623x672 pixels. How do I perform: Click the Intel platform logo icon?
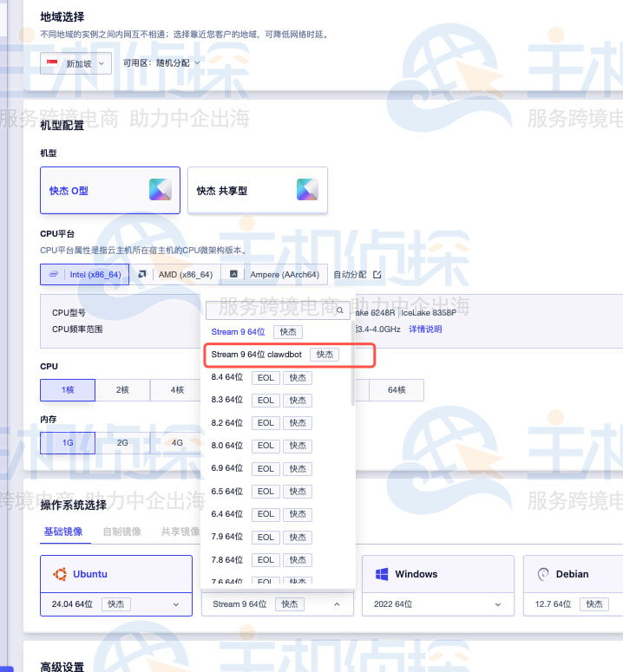pyautogui.click(x=54, y=275)
